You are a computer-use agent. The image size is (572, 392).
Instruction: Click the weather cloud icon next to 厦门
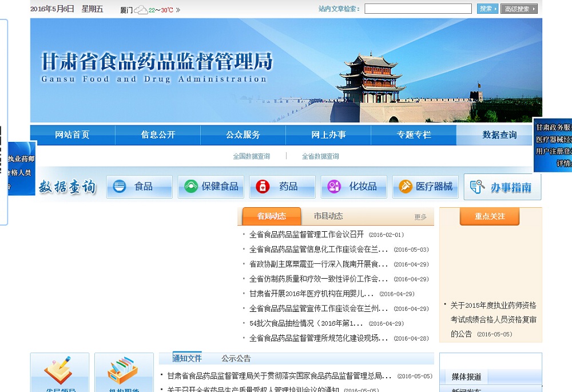point(141,10)
